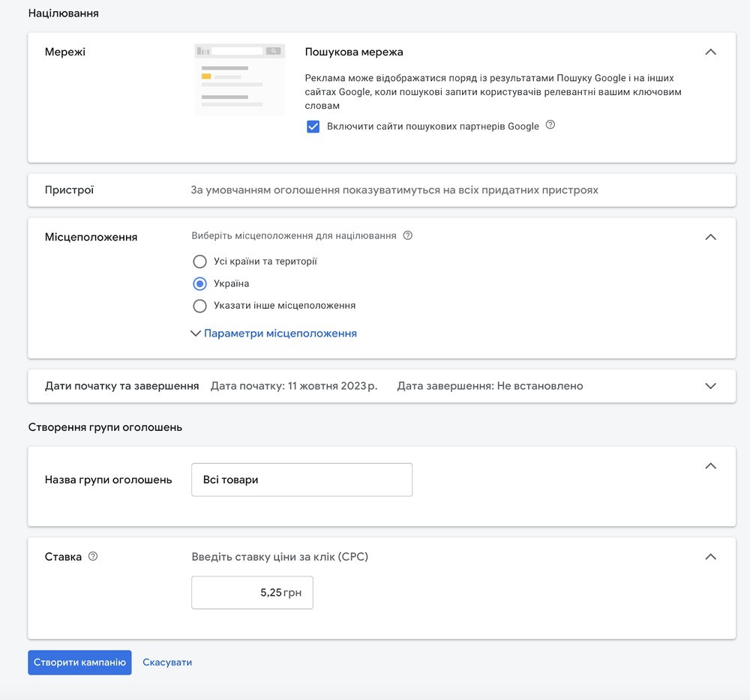
Task: Collapse the Місцеположення section
Action: point(711,237)
